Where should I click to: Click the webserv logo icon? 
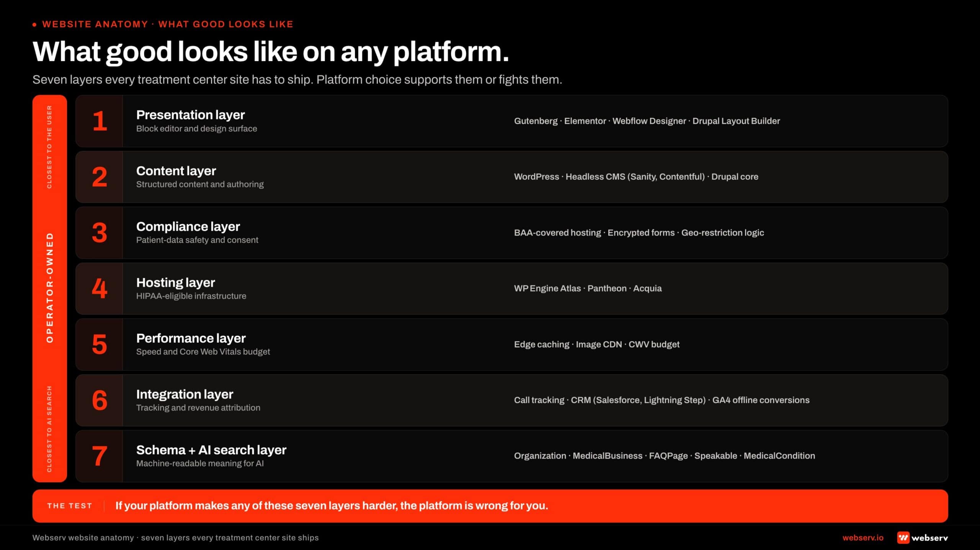(903, 537)
